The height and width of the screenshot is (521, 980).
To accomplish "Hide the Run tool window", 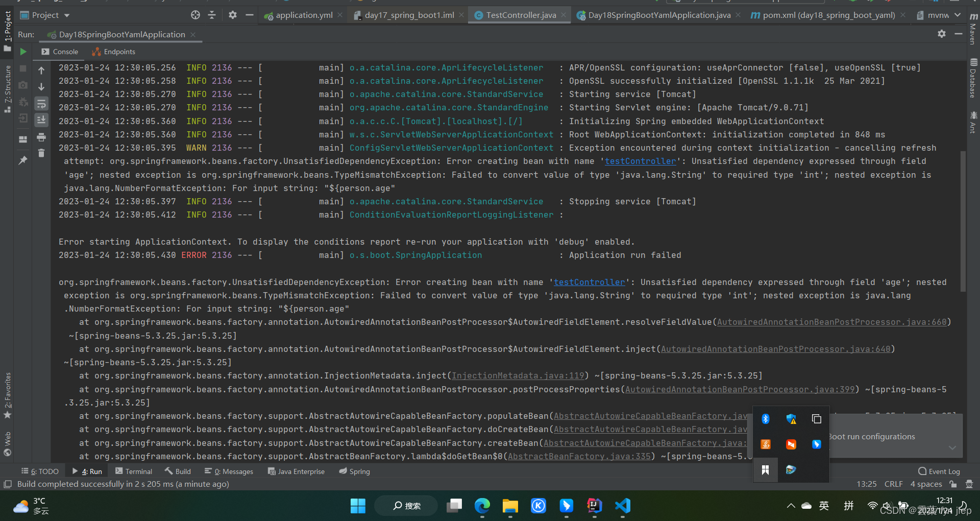I will (959, 34).
